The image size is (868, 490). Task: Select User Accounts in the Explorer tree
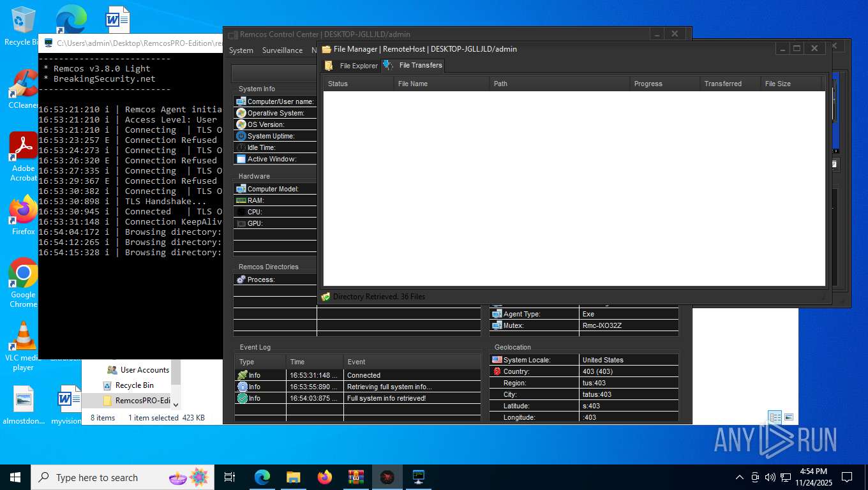pos(138,370)
